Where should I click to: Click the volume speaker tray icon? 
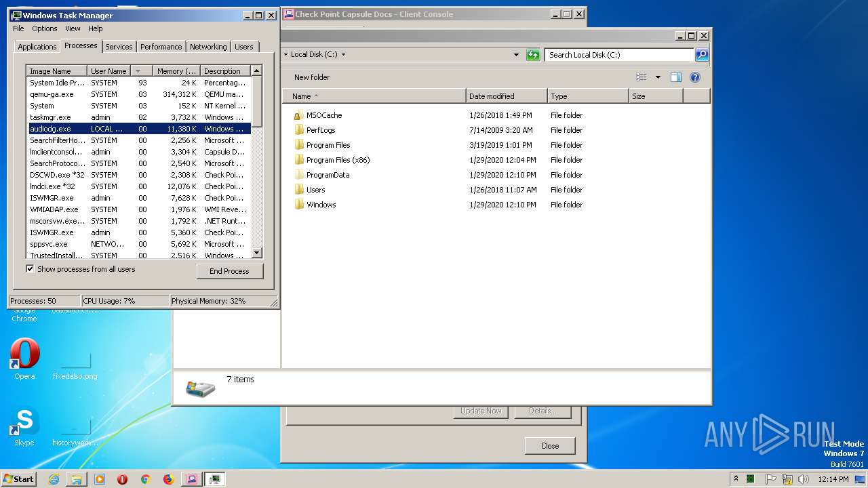(x=803, y=479)
